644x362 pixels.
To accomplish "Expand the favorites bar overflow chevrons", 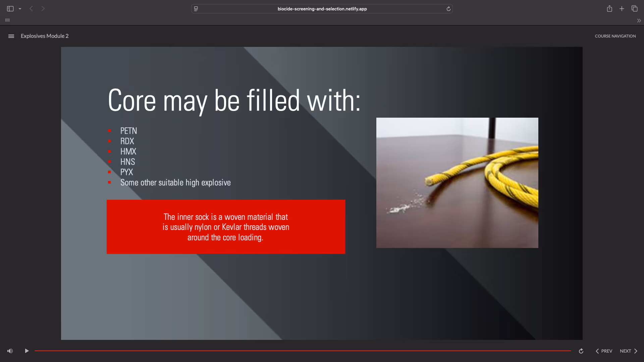I will click(639, 20).
